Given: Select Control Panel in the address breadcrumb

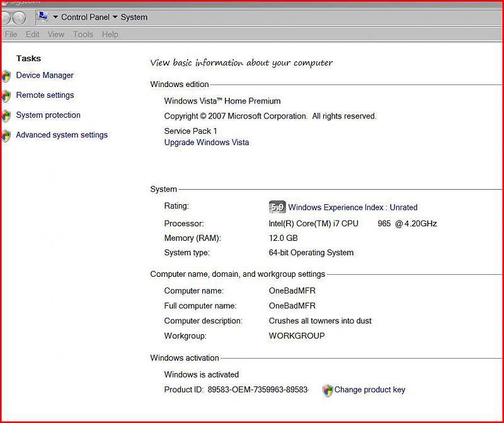Looking at the screenshot, I should [85, 17].
